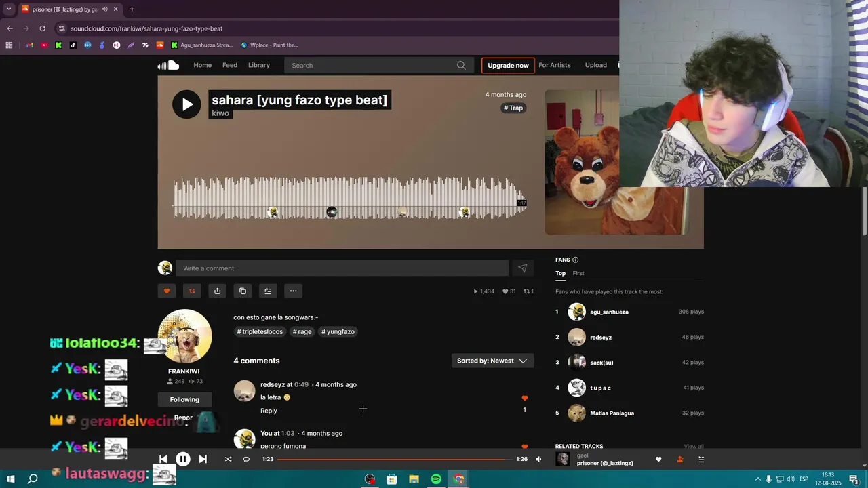Image resolution: width=868 pixels, height=488 pixels.
Task: Jump to the 0:49 timestamp in redseyz's comment
Action: pos(301,384)
